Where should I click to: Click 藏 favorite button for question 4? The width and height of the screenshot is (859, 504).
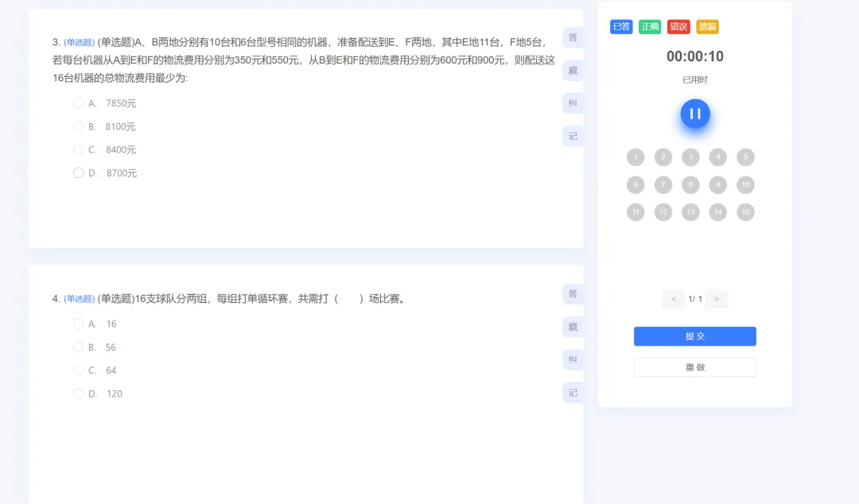(x=573, y=327)
